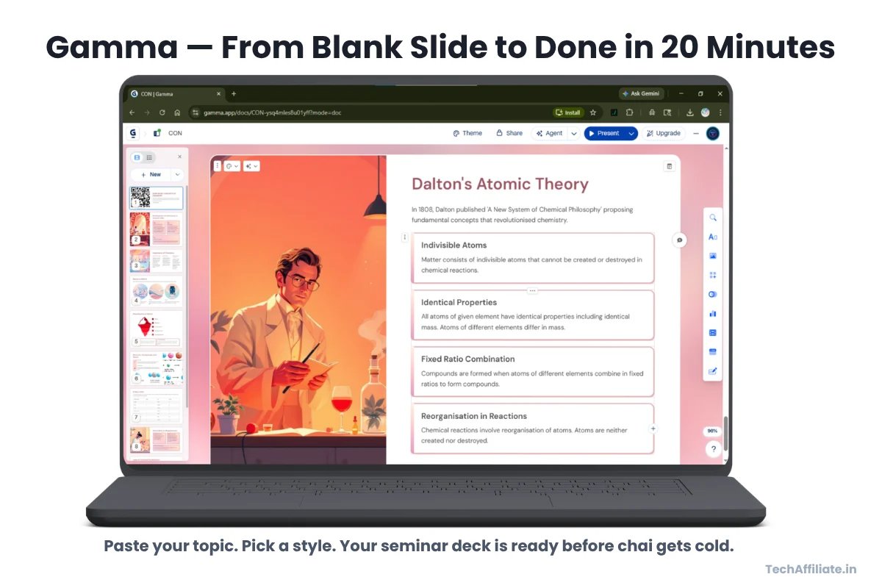The image size is (882, 588).
Task: Select the text styling (Aa) tool
Action: pos(711,237)
